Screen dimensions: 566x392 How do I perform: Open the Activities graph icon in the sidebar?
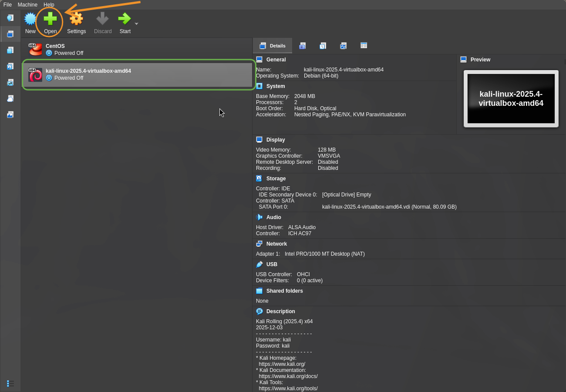coord(10,115)
